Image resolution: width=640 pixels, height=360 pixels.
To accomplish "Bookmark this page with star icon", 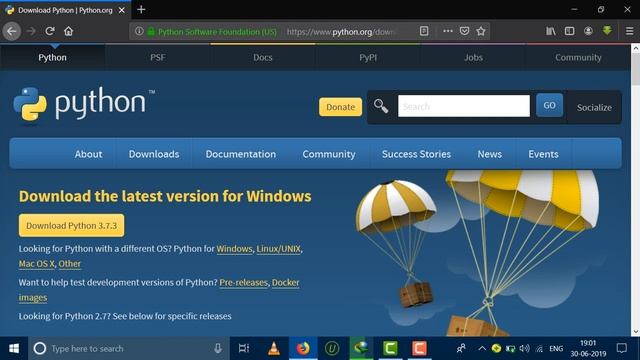I will pyautogui.click(x=481, y=31).
